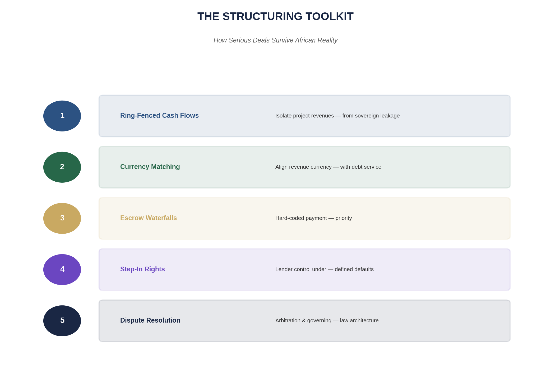Collapse the Dispute Resolution section
This screenshot has width=551, height=392.
coord(304,320)
